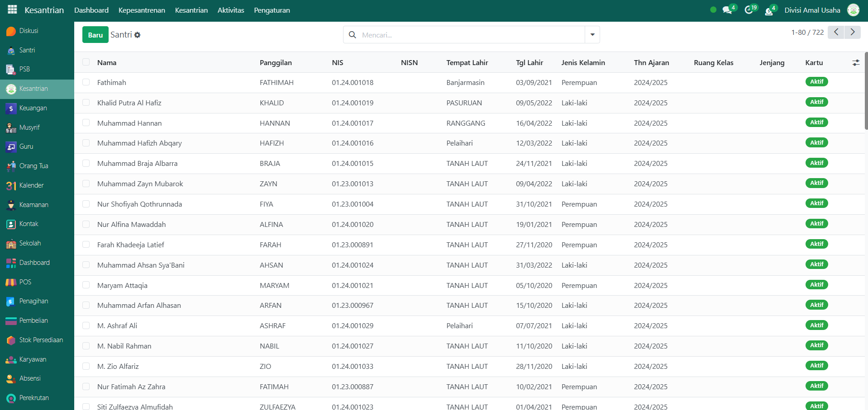Screen dimensions: 868x410
Task: Expand the search filter dropdown arrow
Action: (x=592, y=35)
